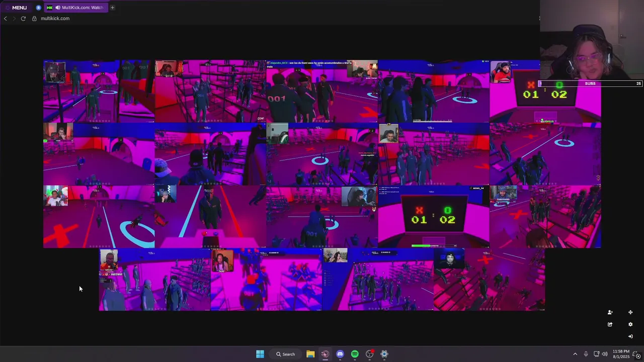Click the share streams icon
Viewport: 644px width, 362px height.
pos(610,324)
